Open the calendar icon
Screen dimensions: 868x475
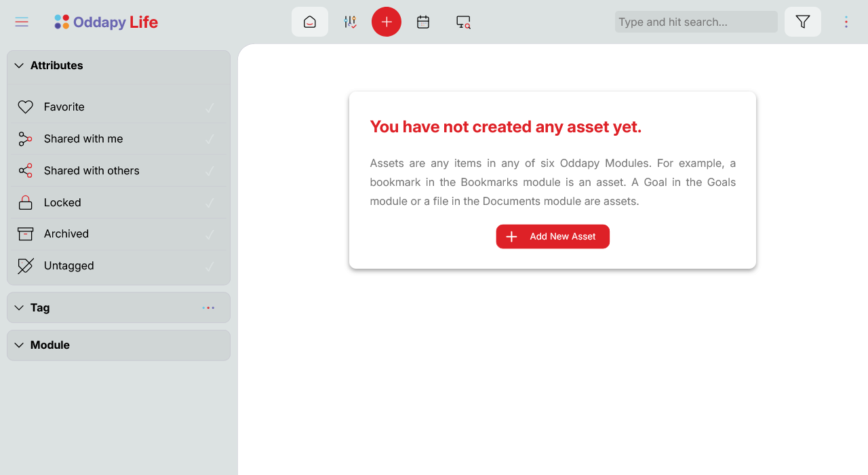click(x=423, y=22)
